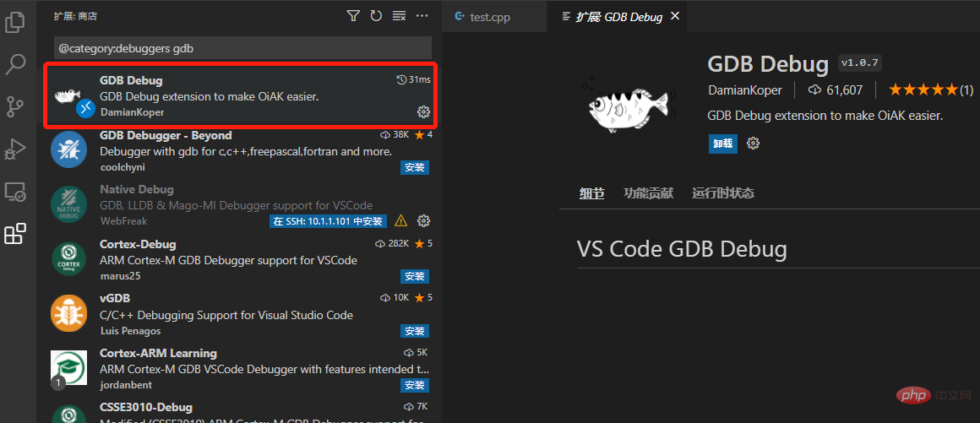Clear the extensions search results
Viewport: 980px width, 423px height.
pyautogui.click(x=400, y=16)
